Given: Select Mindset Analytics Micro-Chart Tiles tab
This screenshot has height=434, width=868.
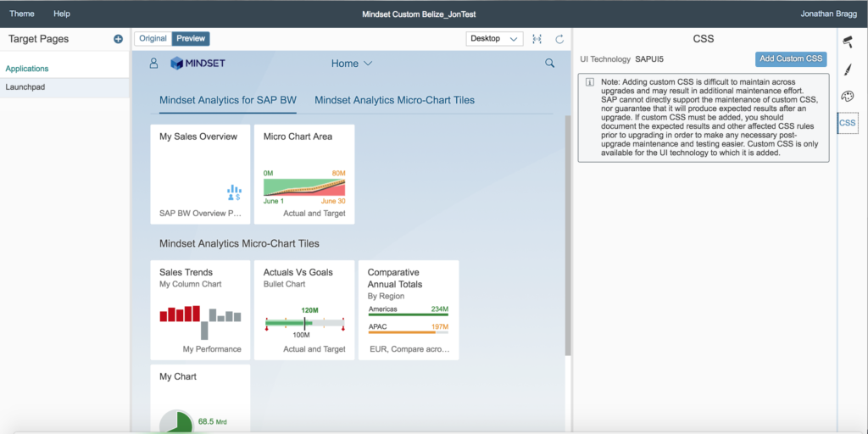Looking at the screenshot, I should (x=395, y=100).
